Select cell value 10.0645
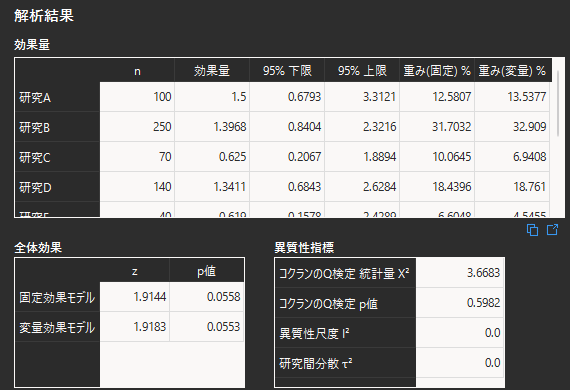 pos(437,157)
